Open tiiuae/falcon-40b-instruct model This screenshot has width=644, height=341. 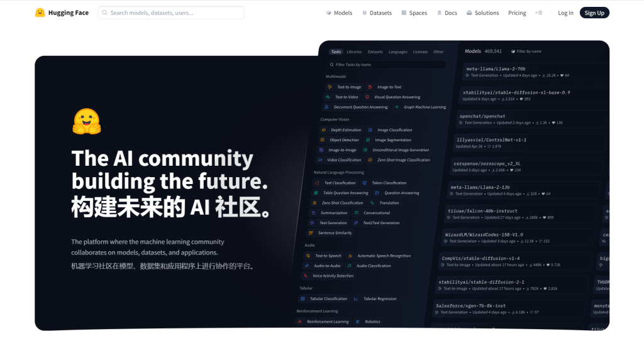pyautogui.click(x=520, y=214)
